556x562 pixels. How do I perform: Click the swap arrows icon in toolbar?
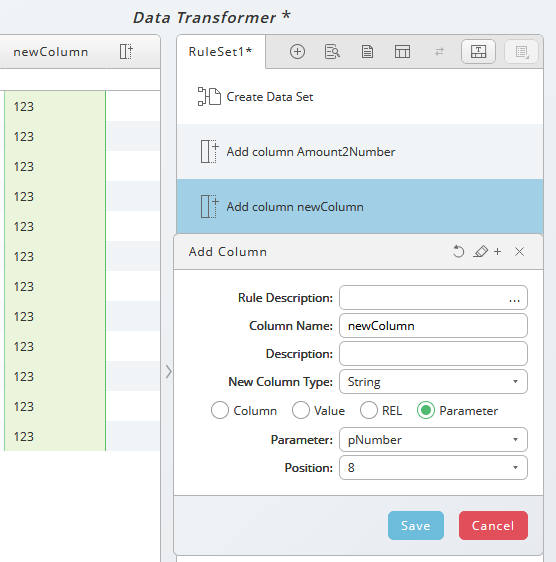click(439, 52)
